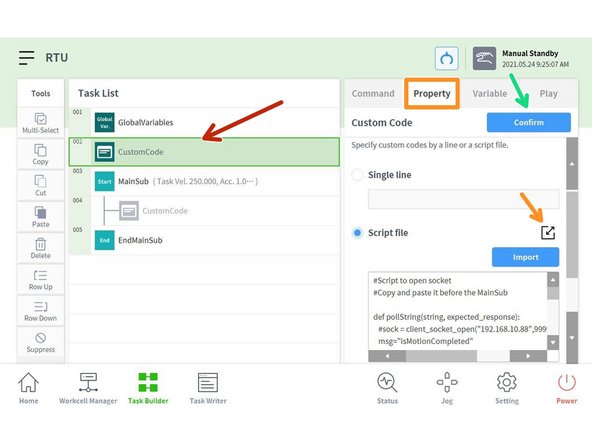Click the property panel vertical scrollbar thumb

tap(572, 234)
